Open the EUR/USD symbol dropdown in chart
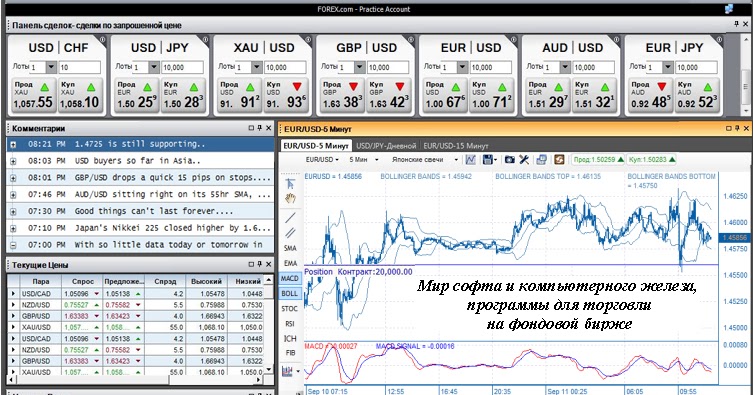This screenshot has height=395, width=753. (x=322, y=159)
